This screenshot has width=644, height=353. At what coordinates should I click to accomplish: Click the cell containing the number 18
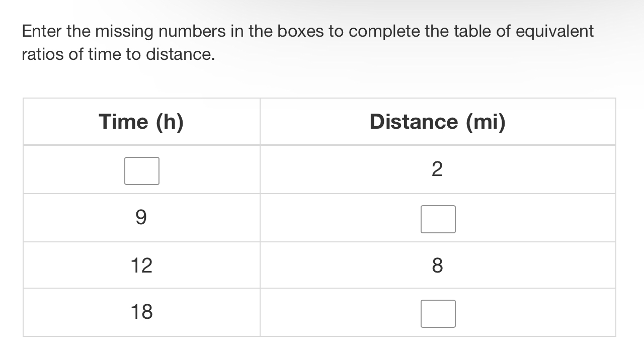tap(141, 312)
